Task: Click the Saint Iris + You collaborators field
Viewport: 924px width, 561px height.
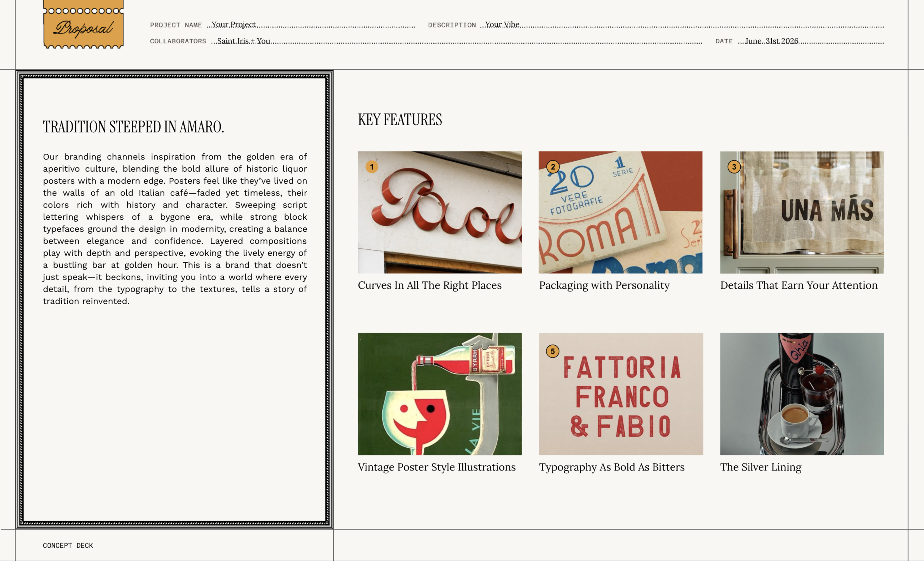Action: pos(456,41)
